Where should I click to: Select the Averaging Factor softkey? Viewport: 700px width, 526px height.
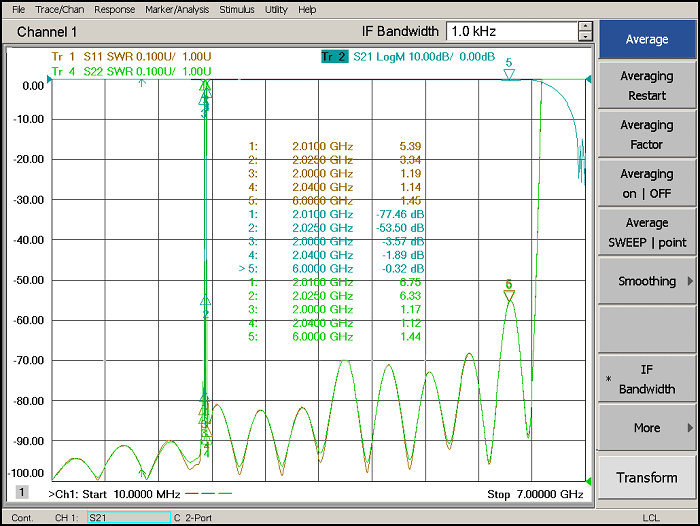pyautogui.click(x=647, y=134)
